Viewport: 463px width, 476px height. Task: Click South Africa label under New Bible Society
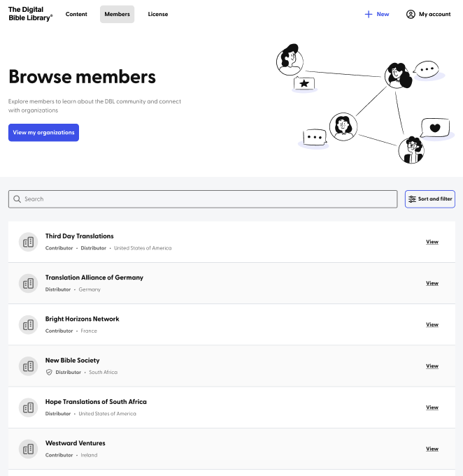103,372
